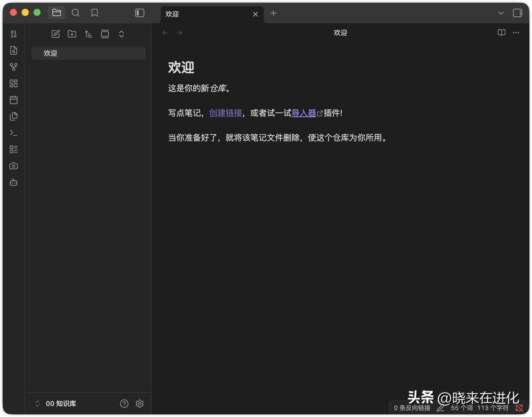Change the file sort order
532x417 pixels.
coord(88,34)
